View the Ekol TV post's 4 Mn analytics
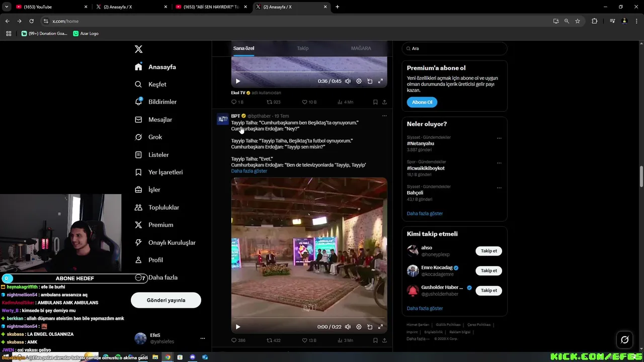The image size is (644, 362). coord(345,102)
